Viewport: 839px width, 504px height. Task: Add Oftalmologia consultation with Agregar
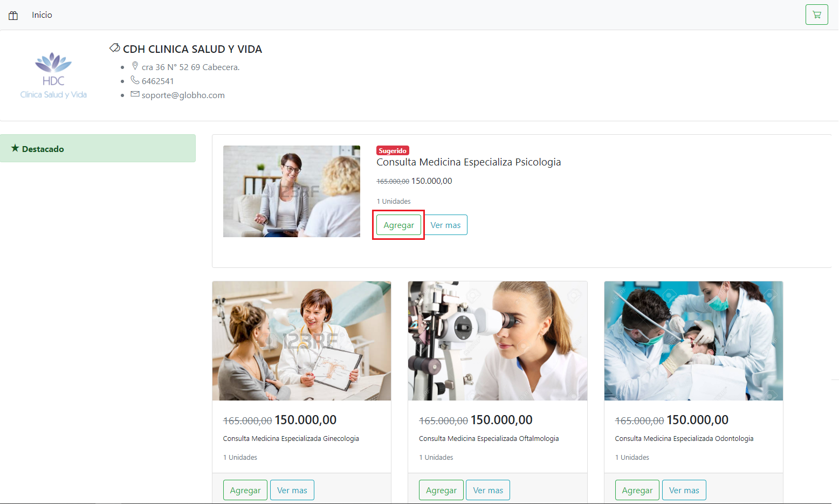click(x=441, y=490)
